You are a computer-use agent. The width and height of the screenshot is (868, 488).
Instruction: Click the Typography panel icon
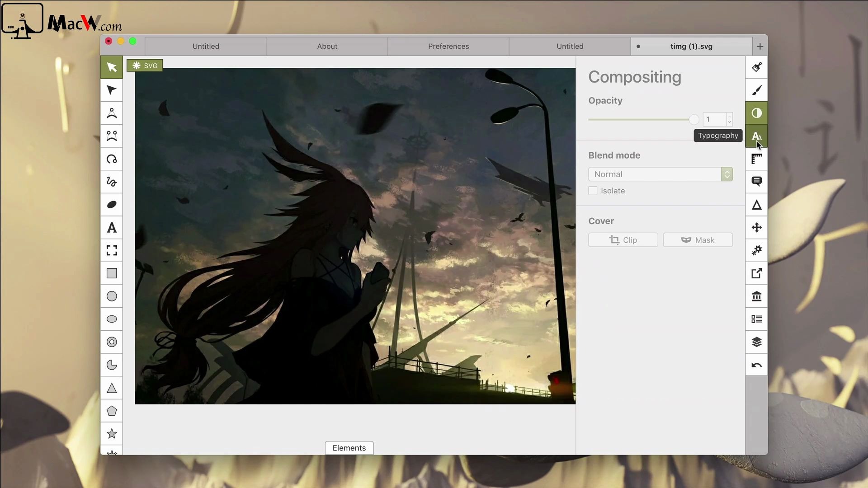756,136
